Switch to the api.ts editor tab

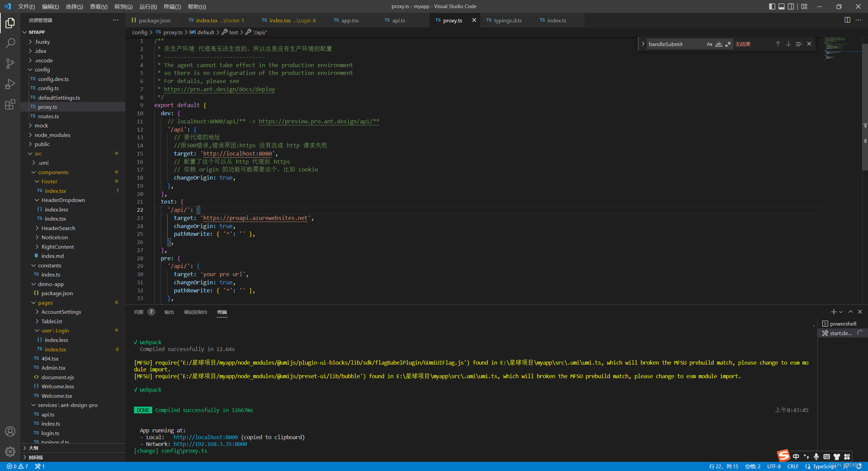click(398, 20)
